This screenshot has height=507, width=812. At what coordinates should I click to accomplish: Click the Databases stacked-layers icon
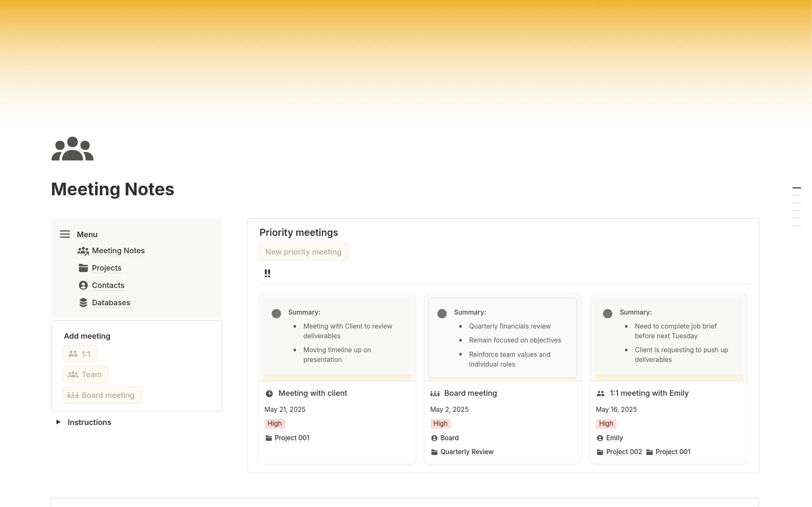tap(83, 302)
